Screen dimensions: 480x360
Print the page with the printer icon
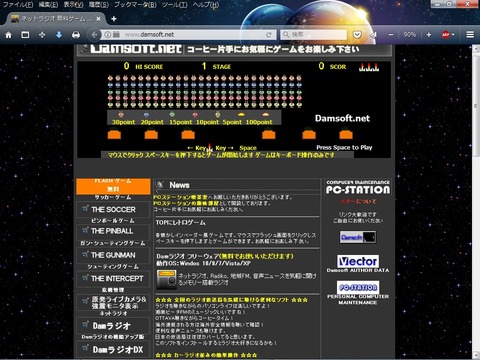tap(76, 35)
